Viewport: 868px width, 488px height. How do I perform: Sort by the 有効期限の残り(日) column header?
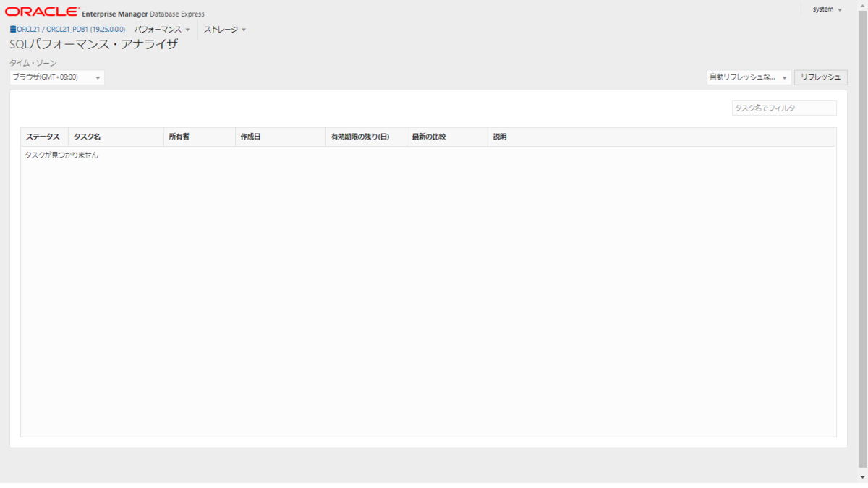point(359,137)
